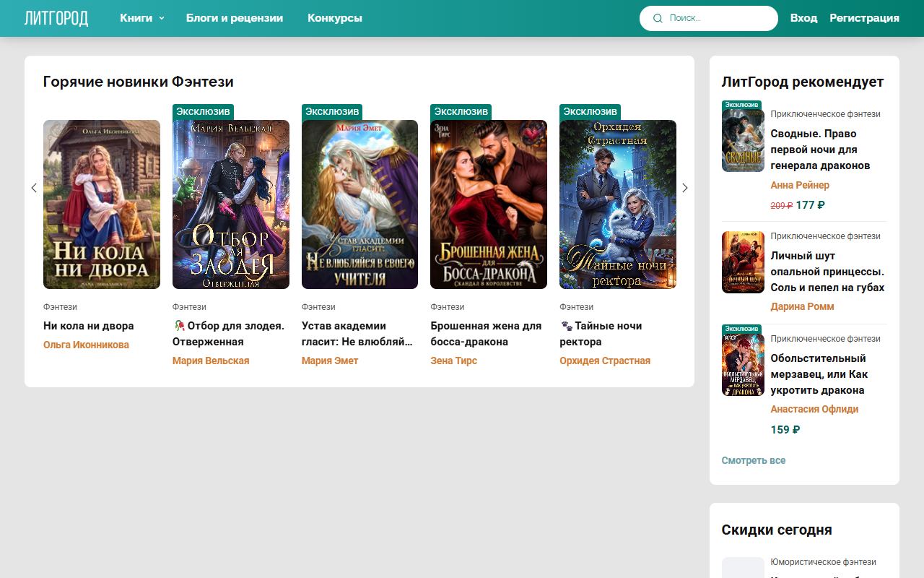The height and width of the screenshot is (578, 924).
Task: Open author Мария Эмет page
Action: (x=330, y=361)
